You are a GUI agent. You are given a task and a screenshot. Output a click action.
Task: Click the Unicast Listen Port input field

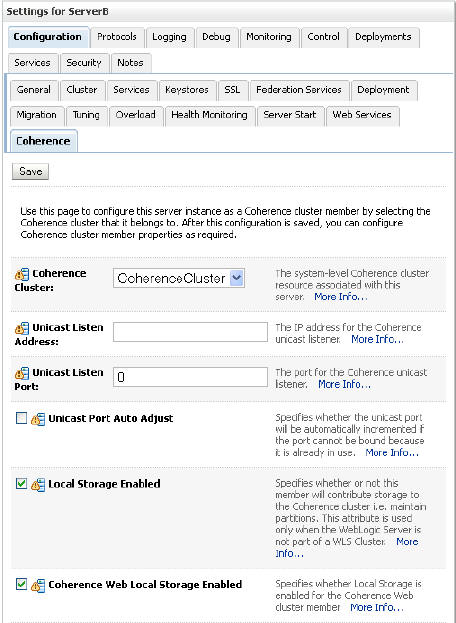tap(190, 377)
